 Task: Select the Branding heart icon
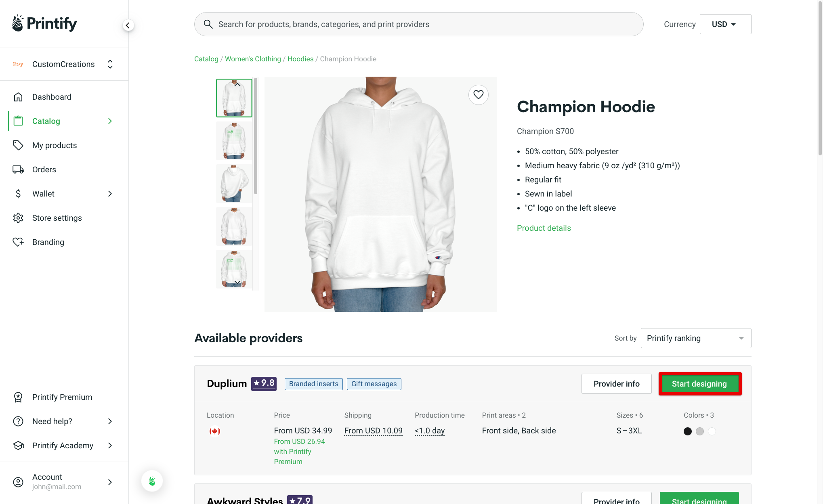[18, 242]
